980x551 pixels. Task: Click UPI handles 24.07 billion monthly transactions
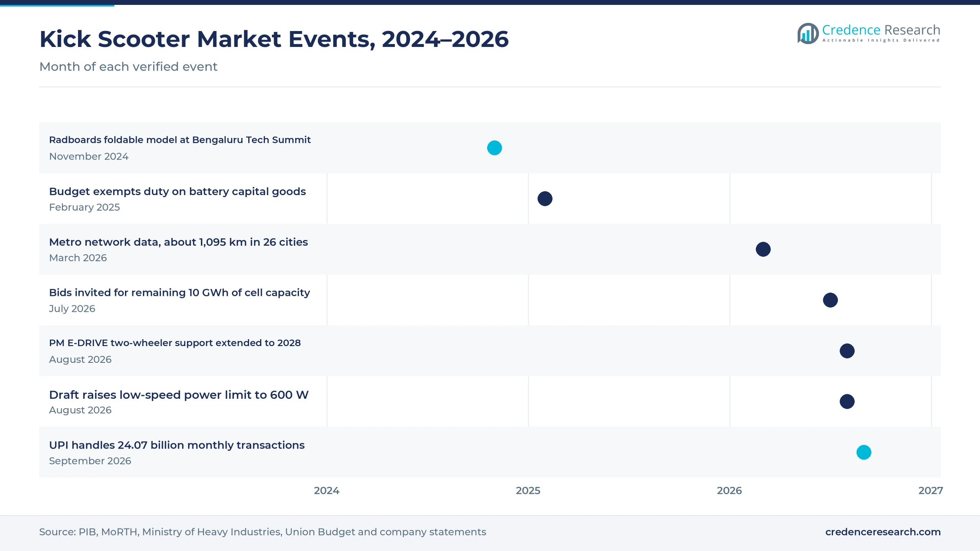click(x=177, y=445)
